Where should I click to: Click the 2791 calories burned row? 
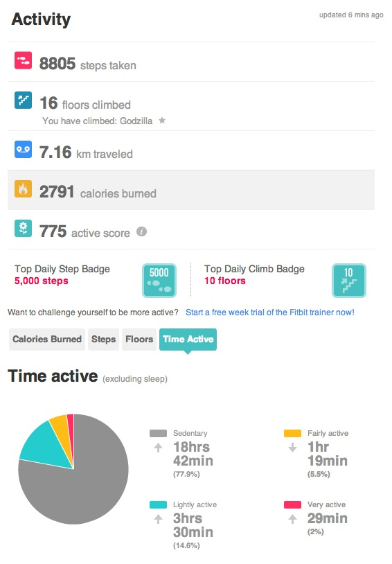(191, 191)
